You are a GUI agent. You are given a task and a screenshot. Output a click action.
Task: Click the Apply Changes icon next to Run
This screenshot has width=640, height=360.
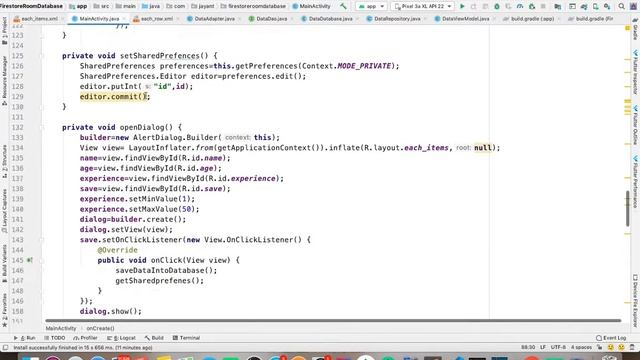tap(473, 7)
